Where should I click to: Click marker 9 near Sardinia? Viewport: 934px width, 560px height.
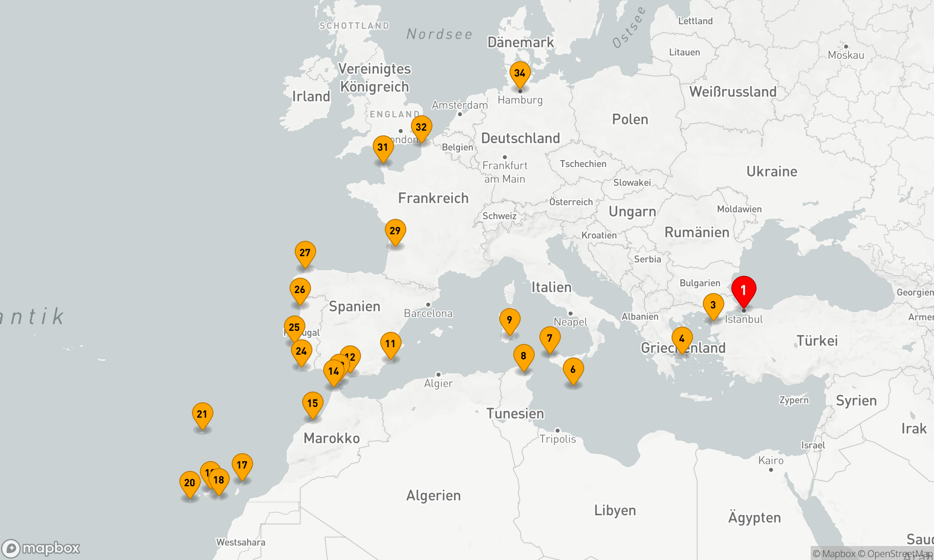pos(509,320)
